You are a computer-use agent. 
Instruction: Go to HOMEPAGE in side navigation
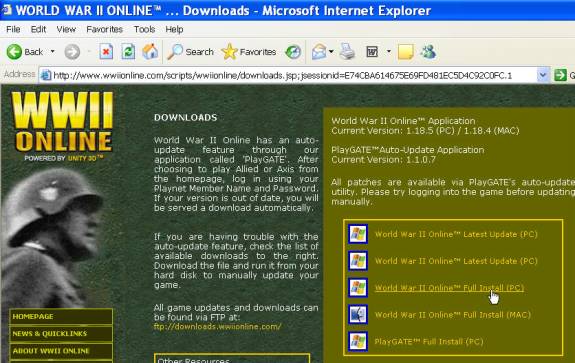click(x=61, y=316)
